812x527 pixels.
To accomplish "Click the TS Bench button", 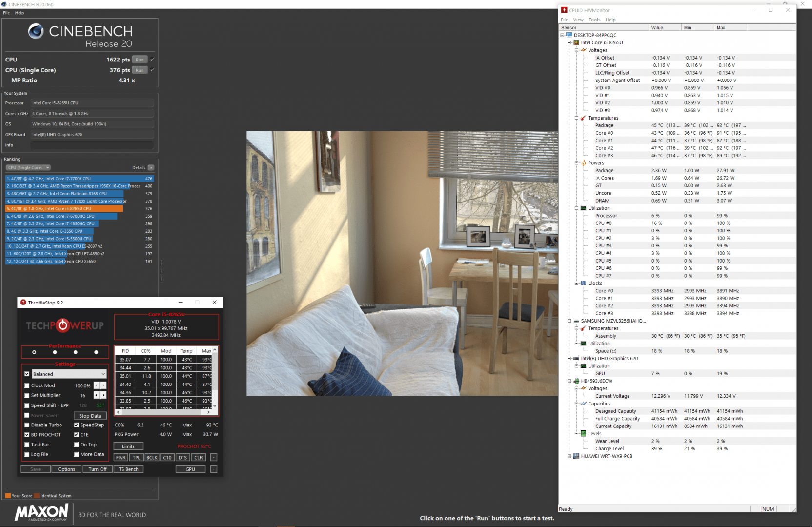I will point(128,469).
